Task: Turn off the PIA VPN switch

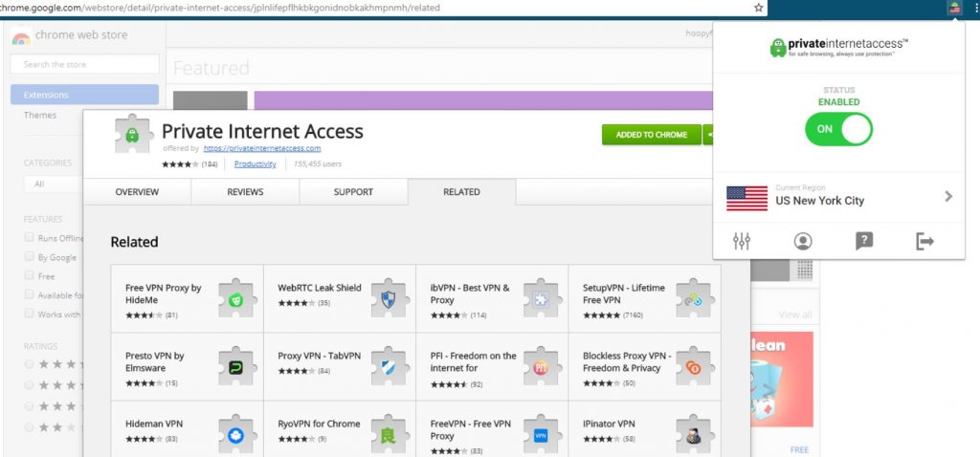Action: [x=838, y=129]
